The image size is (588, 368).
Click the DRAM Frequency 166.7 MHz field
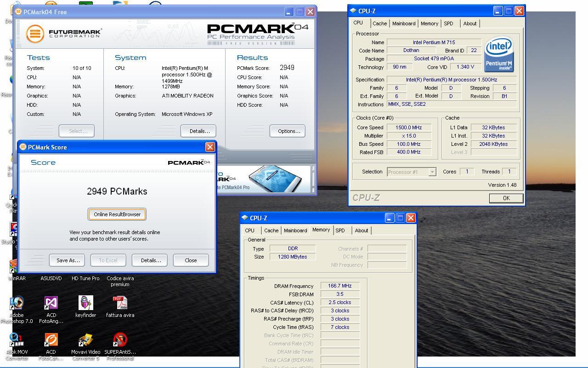(340, 286)
